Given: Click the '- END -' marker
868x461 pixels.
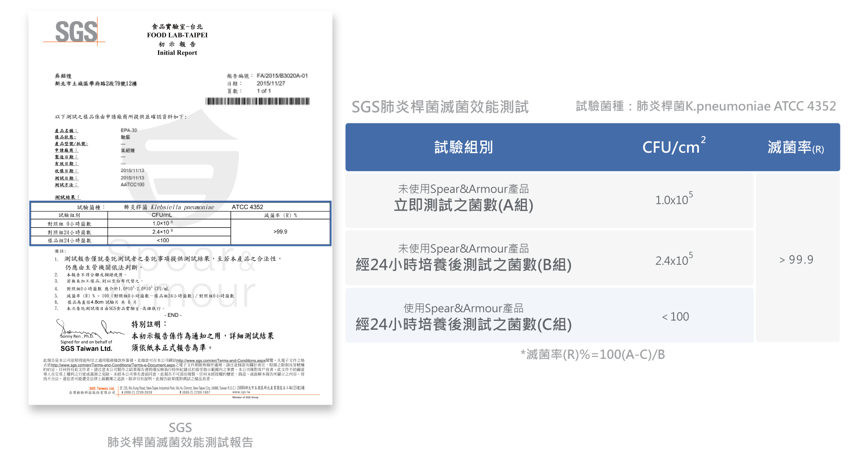Looking at the screenshot, I should click(x=173, y=315).
